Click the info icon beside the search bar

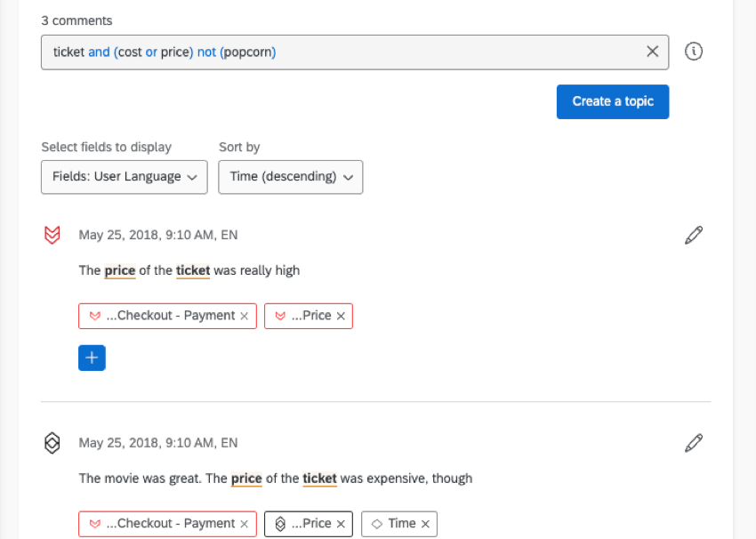(694, 52)
